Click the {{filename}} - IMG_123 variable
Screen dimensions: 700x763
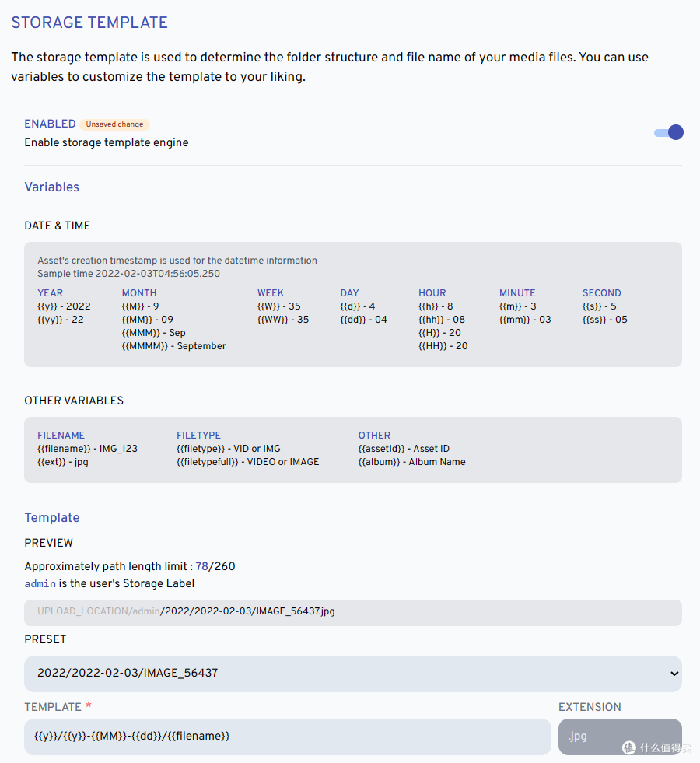coord(87,449)
